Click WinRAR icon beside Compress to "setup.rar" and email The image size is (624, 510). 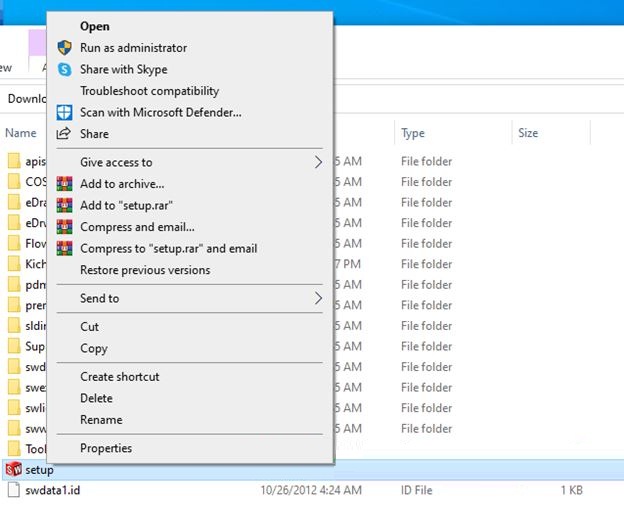(64, 248)
